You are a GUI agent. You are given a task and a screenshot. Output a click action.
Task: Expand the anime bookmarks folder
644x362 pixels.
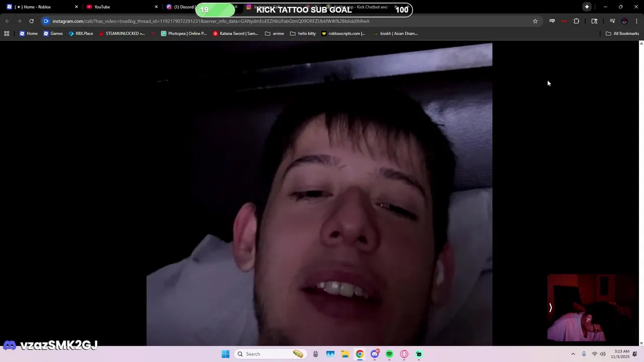(x=275, y=34)
